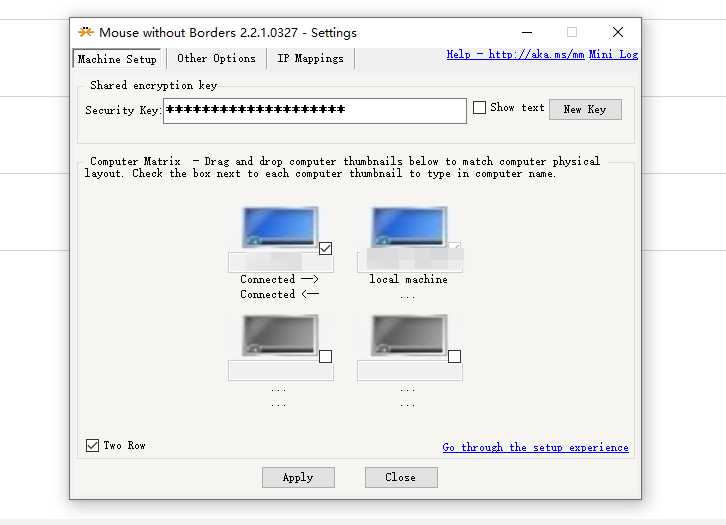726x525 pixels.
Task: Click the Apply button
Action: point(298,477)
